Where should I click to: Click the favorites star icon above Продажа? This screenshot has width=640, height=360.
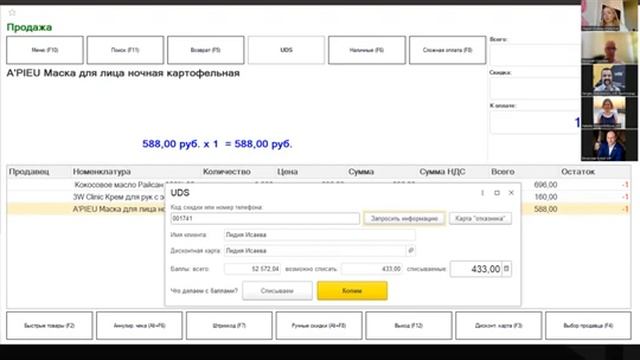(x=12, y=13)
